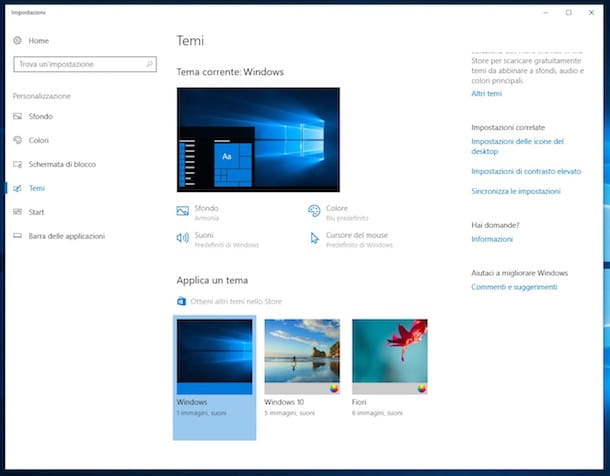The image size is (610, 476).
Task: Click '5 immagini, suoni' under Windows 10
Action: (289, 413)
